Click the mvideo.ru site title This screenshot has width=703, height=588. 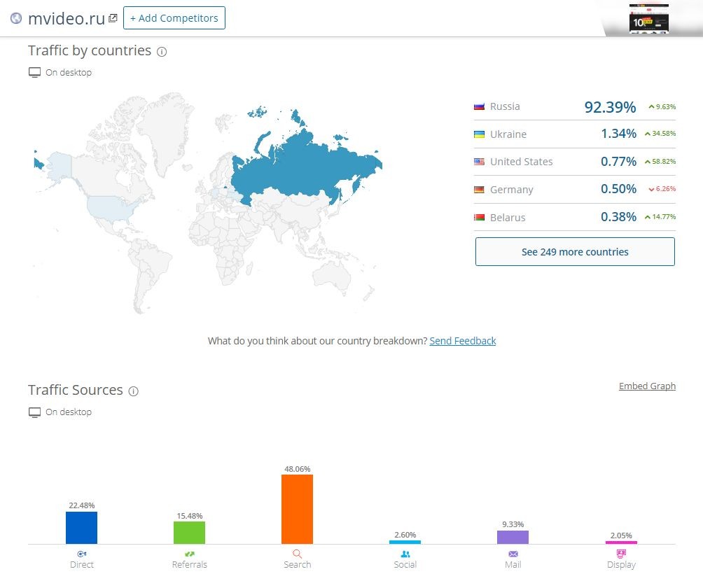point(67,18)
